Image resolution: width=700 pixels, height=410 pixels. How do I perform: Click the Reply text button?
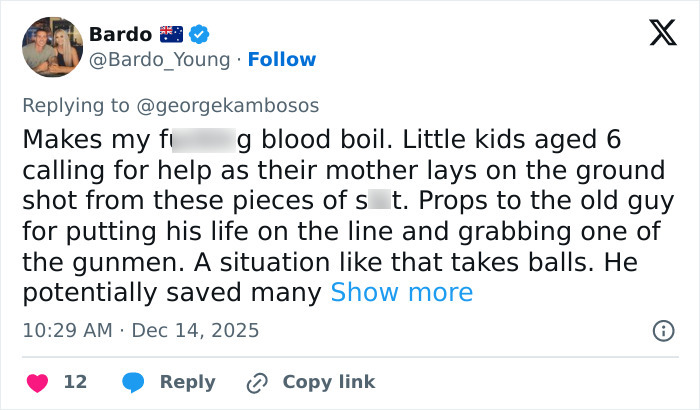(x=188, y=382)
